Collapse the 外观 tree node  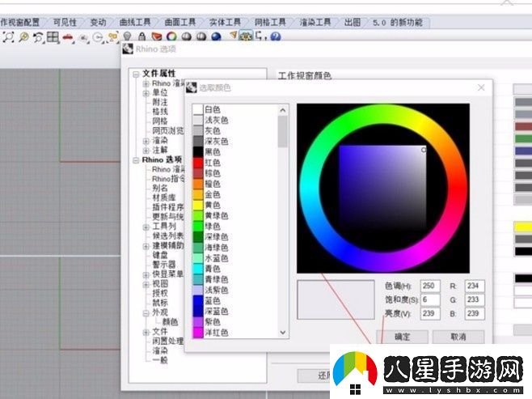(x=146, y=312)
